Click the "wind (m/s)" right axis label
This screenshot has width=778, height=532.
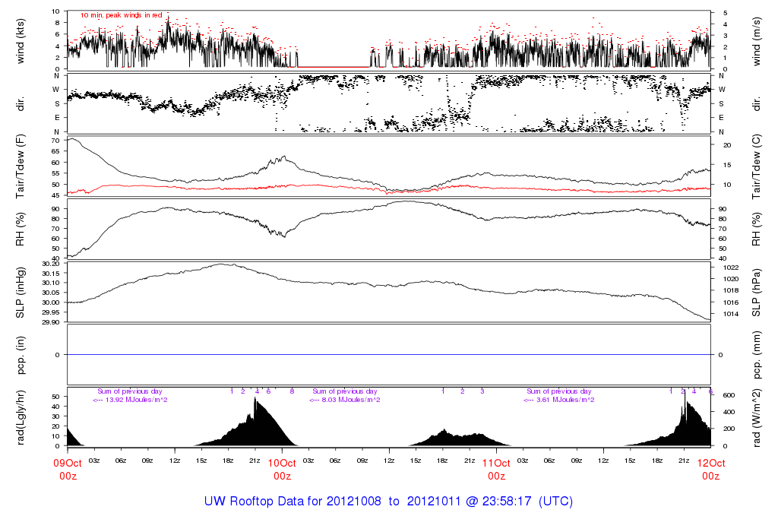coord(757,40)
